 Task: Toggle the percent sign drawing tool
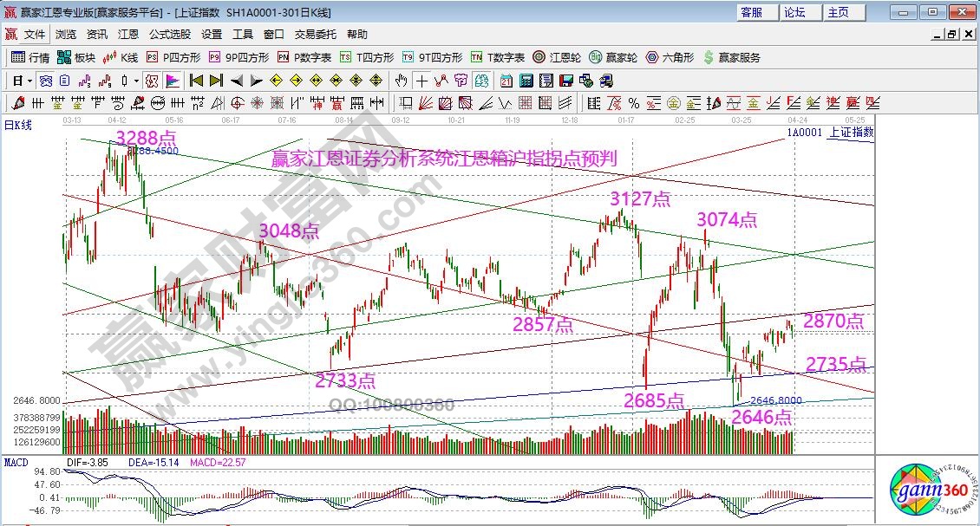[634, 103]
